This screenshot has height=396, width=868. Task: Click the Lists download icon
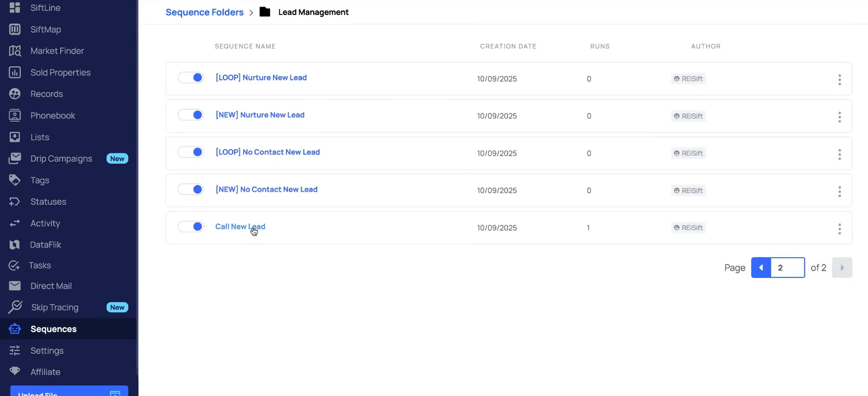click(x=14, y=137)
